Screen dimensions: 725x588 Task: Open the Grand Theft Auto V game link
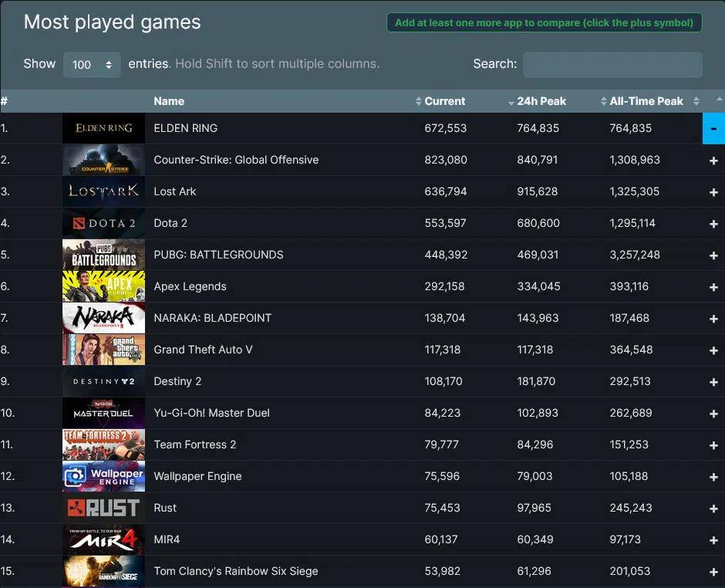tap(203, 350)
